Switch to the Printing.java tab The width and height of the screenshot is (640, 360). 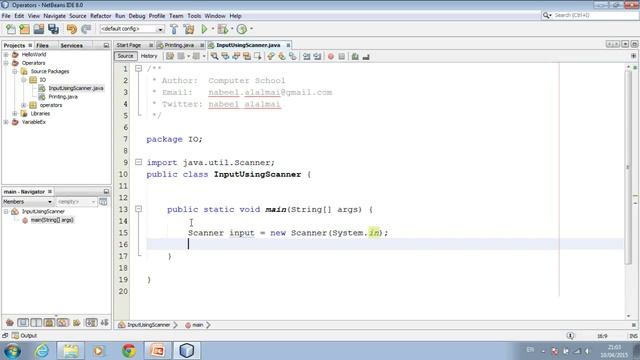pyautogui.click(x=180, y=45)
